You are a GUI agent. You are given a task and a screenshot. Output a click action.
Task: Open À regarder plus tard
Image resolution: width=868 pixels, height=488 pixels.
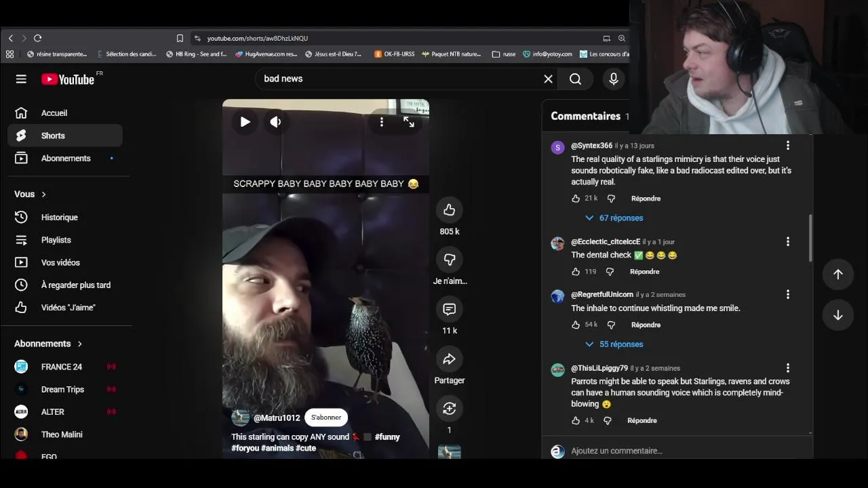(x=65, y=285)
